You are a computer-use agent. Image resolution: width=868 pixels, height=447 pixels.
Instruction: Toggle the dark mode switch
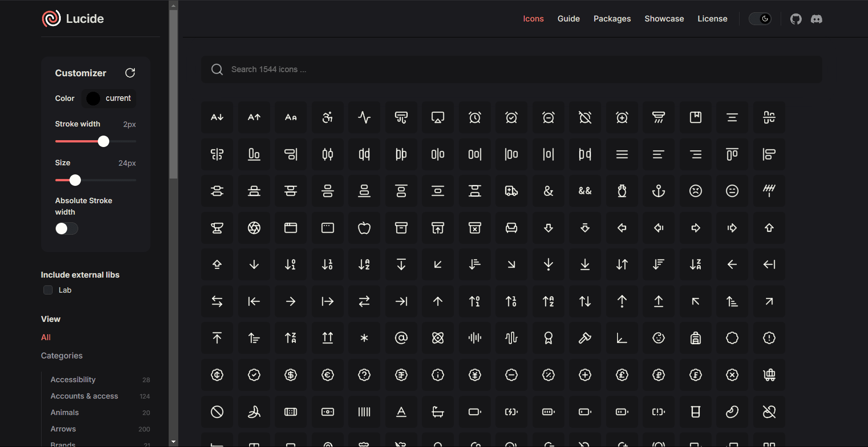coord(760,19)
